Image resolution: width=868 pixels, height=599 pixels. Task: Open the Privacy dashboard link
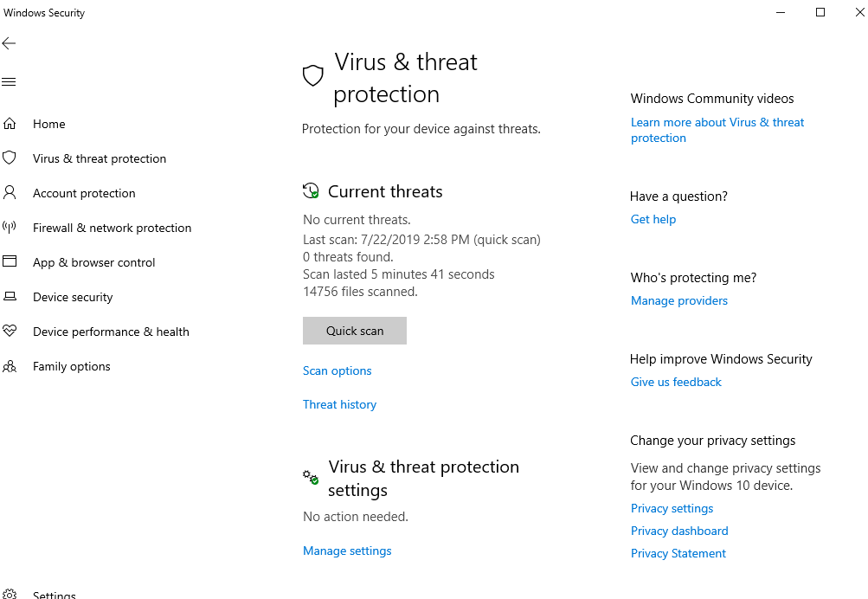(678, 531)
